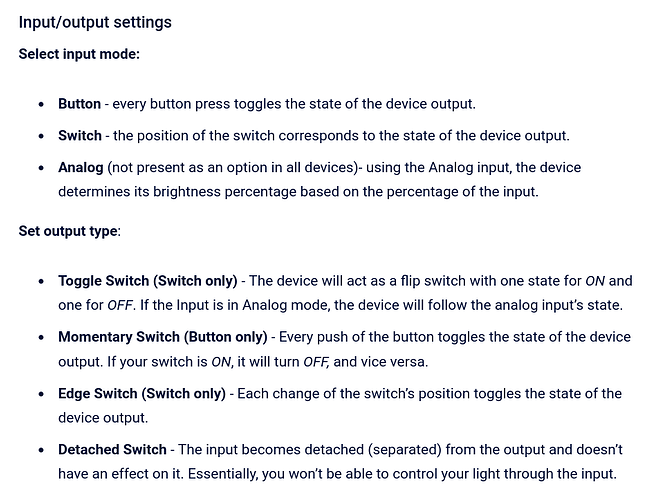Click the bullet point before "Button"
The image size is (665, 500).
click(41, 104)
